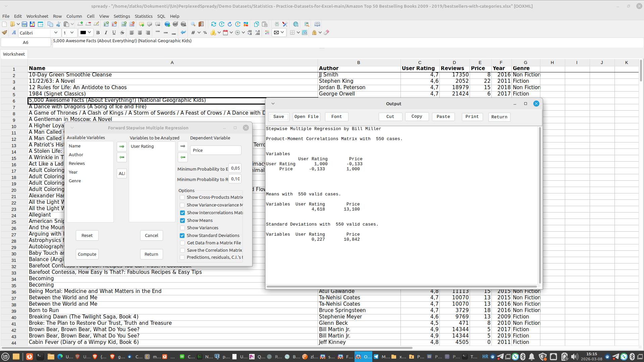Toggle bold formatting
Viewport: 644px width, 362px height.
click(98, 33)
